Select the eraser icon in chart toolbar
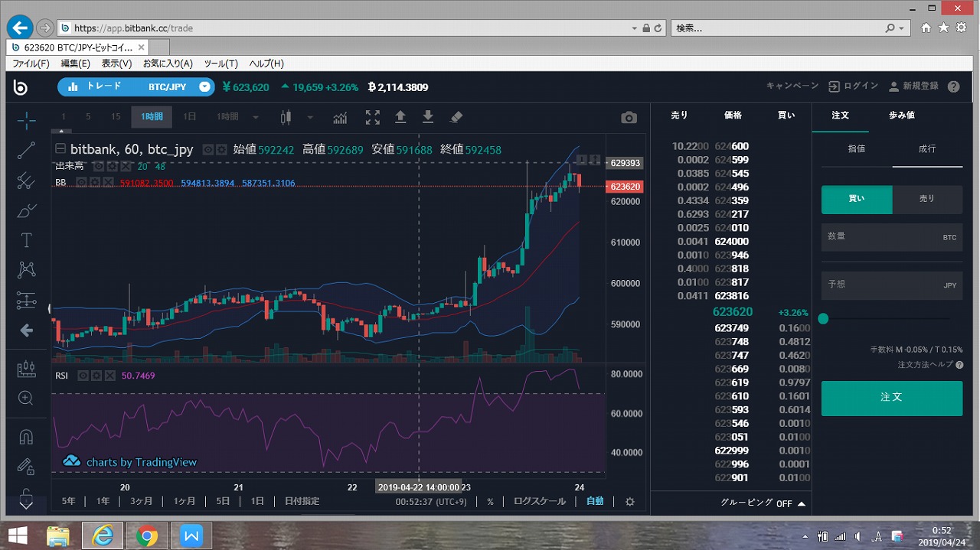Image resolution: width=980 pixels, height=550 pixels. tap(456, 118)
